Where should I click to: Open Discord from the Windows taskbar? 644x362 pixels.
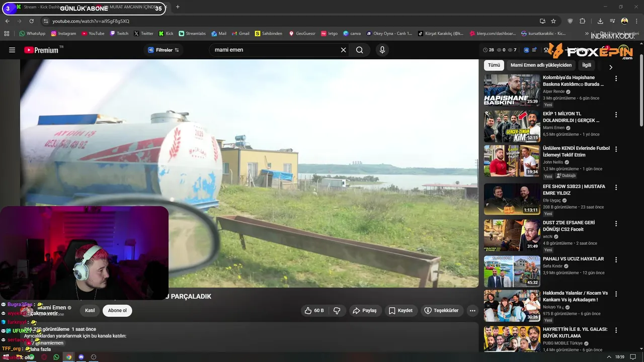[x=81, y=357]
